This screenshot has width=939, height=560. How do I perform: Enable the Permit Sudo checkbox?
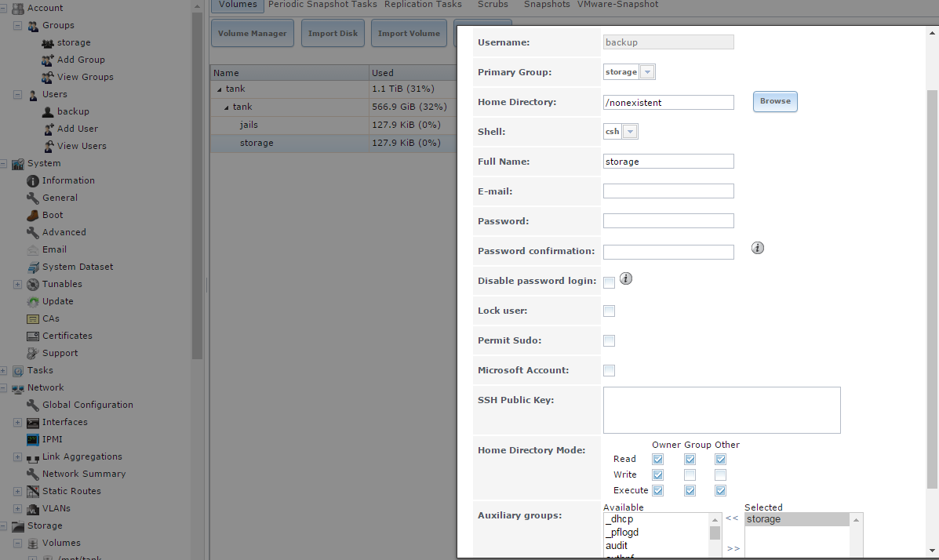(609, 340)
